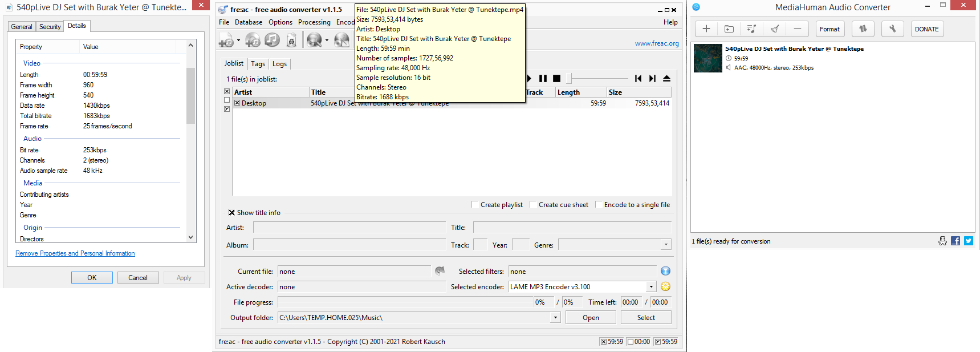This screenshot has width=980, height=352.
Task: Switch to the Logs tab
Action: coord(280,64)
